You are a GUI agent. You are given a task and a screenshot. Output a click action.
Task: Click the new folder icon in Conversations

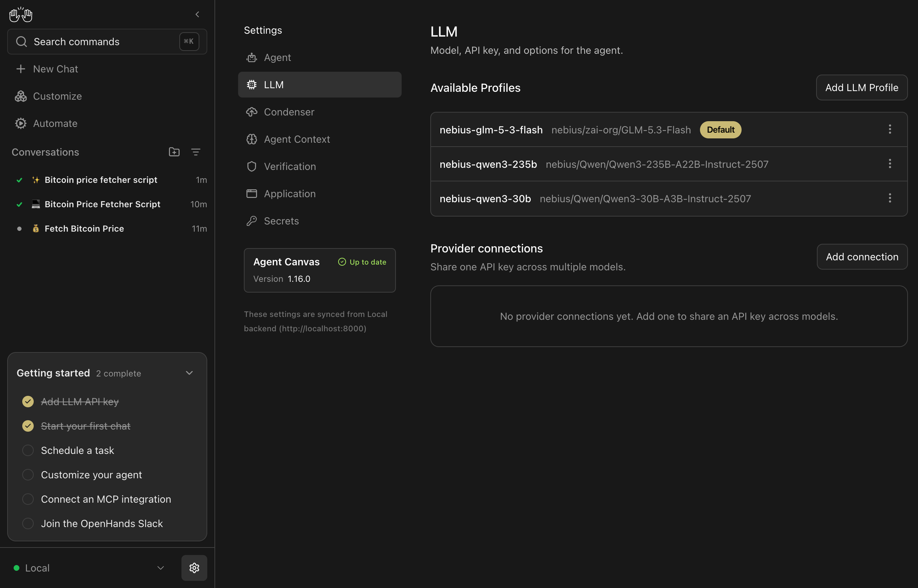174,152
